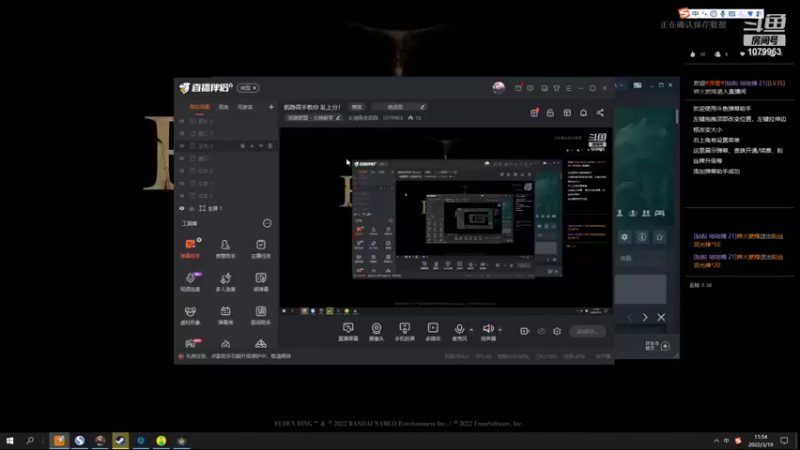
Task: Toggle preview eye icon in bottom bar
Action: tap(541, 331)
